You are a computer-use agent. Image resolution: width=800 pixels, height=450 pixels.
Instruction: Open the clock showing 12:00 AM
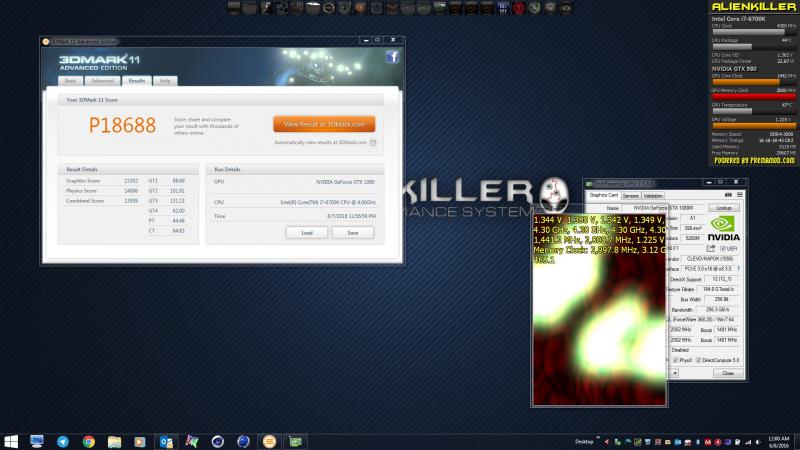click(779, 442)
